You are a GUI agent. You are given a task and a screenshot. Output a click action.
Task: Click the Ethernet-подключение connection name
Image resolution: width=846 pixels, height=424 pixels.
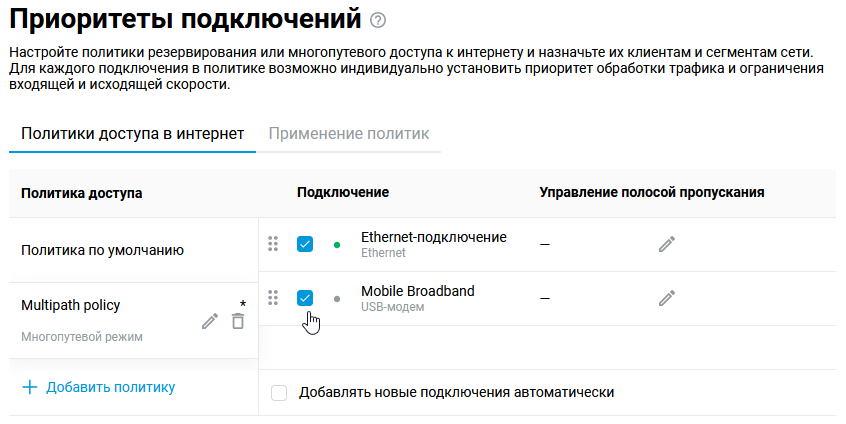433,237
